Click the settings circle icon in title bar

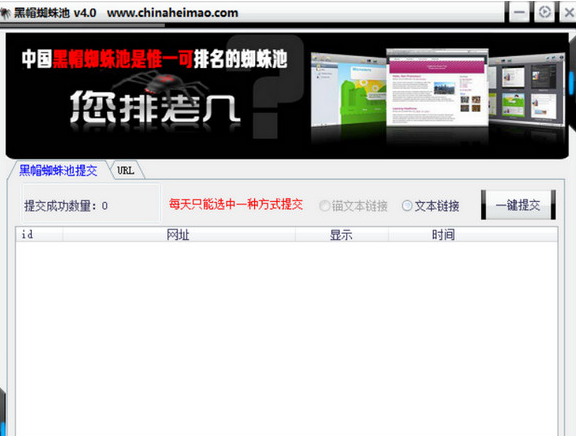point(544,12)
